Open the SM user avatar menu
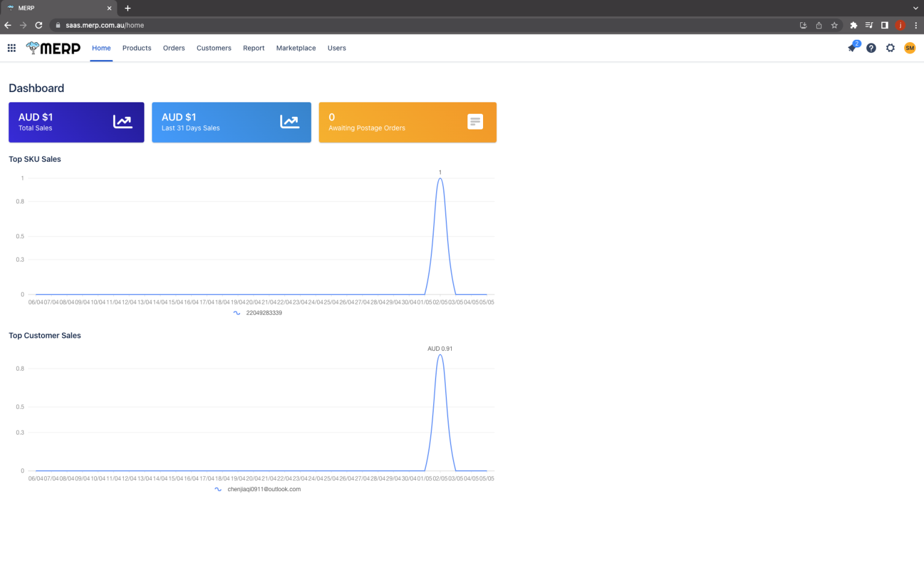 910,48
